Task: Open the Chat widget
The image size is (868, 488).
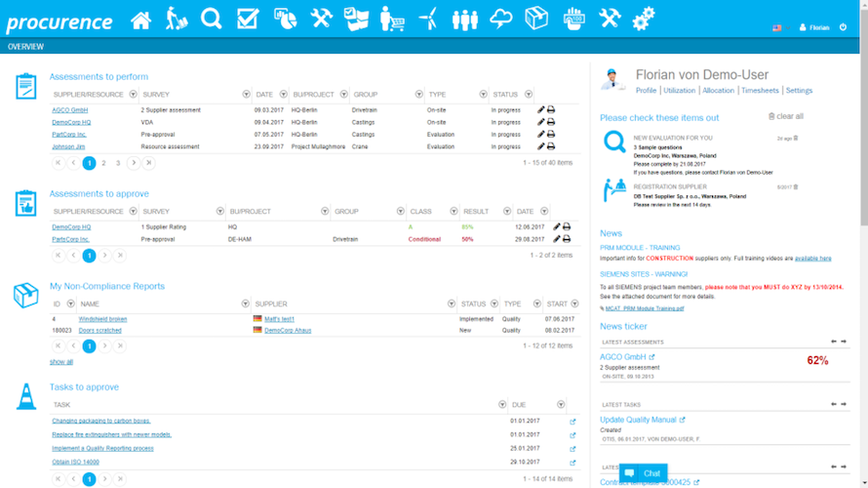Action: point(644,473)
